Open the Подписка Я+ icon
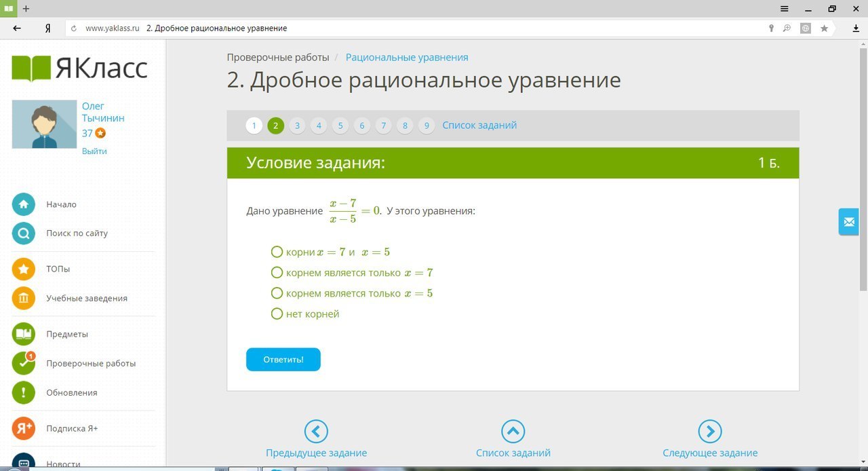Screen dimensions: 868x471 click(23, 428)
